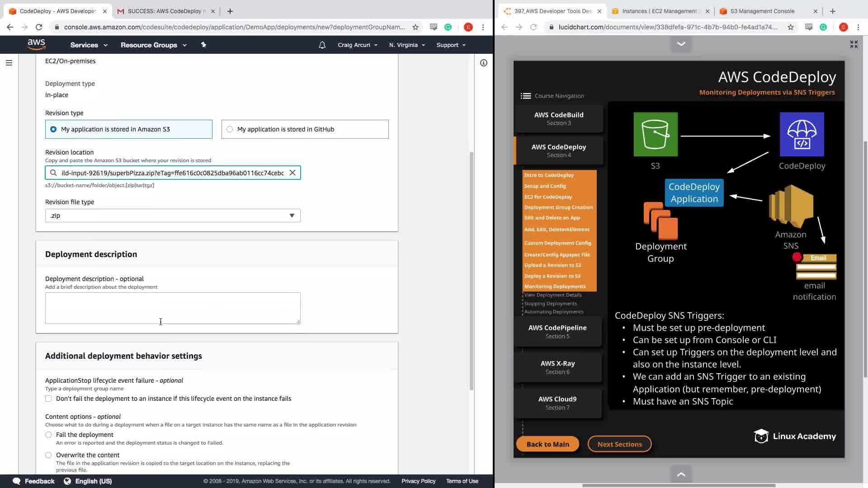Expand the Services menu
The image size is (868, 488).
[89, 45]
